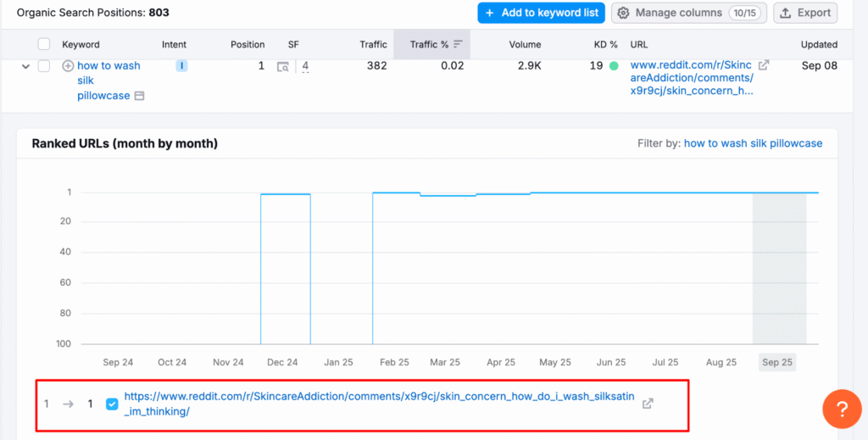Sort by the Volume column header
Viewport: 868px width, 440px height.
(525, 44)
